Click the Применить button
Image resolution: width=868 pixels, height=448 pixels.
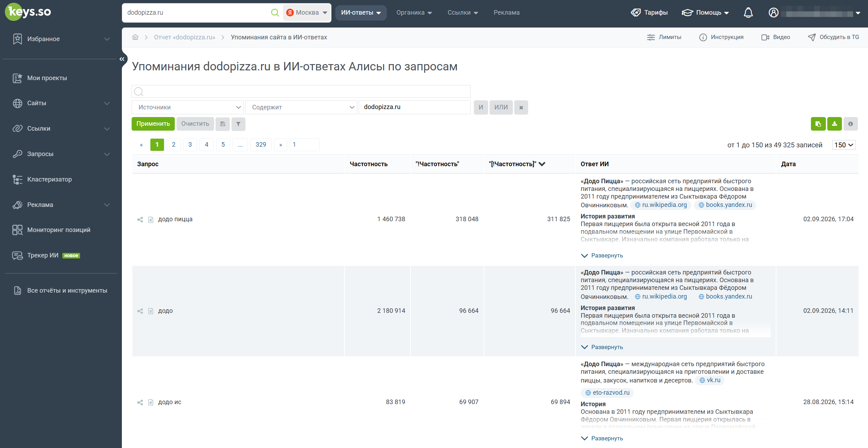153,124
